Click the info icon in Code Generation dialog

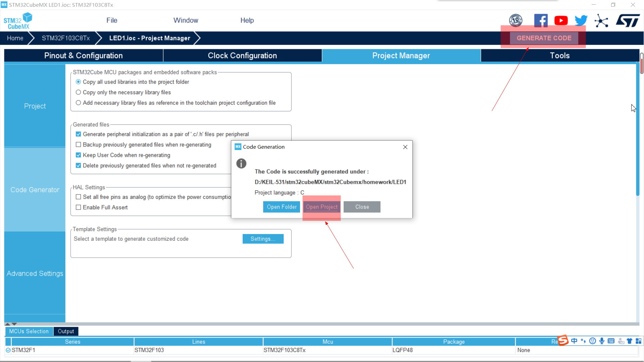(x=241, y=163)
